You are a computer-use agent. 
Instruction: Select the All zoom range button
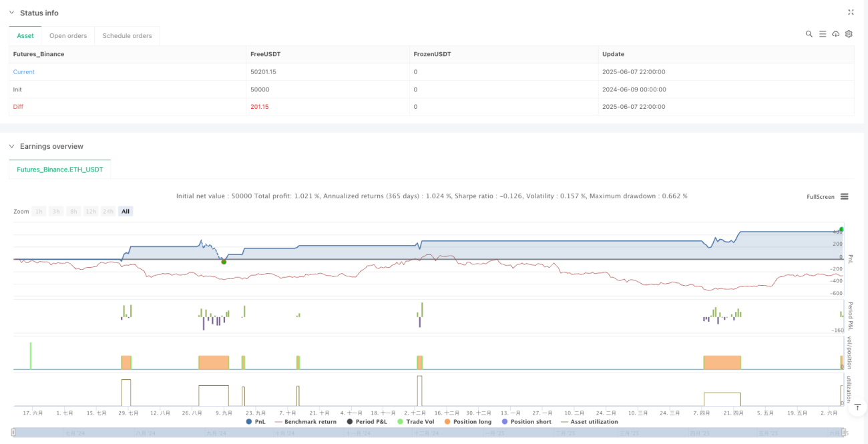tap(126, 212)
